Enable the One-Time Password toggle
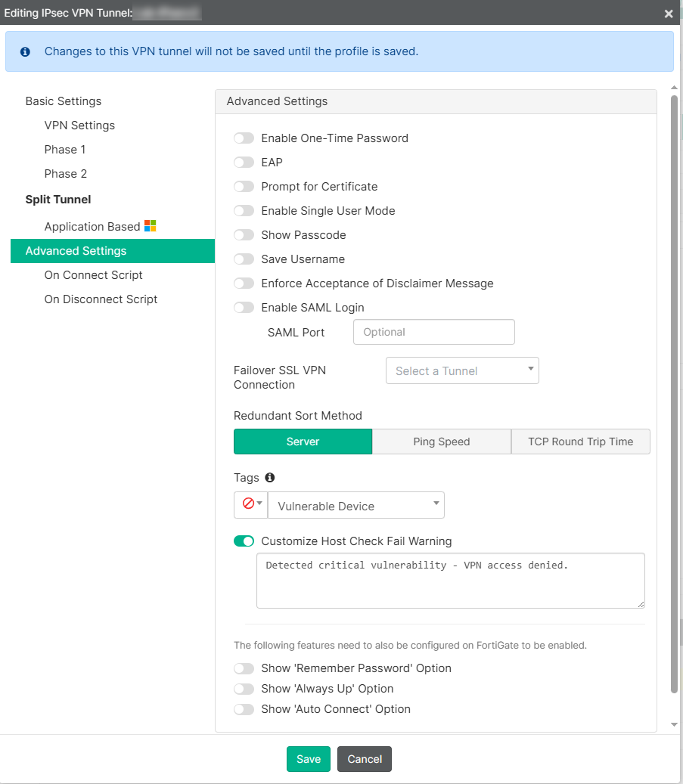683x784 pixels. pos(244,138)
